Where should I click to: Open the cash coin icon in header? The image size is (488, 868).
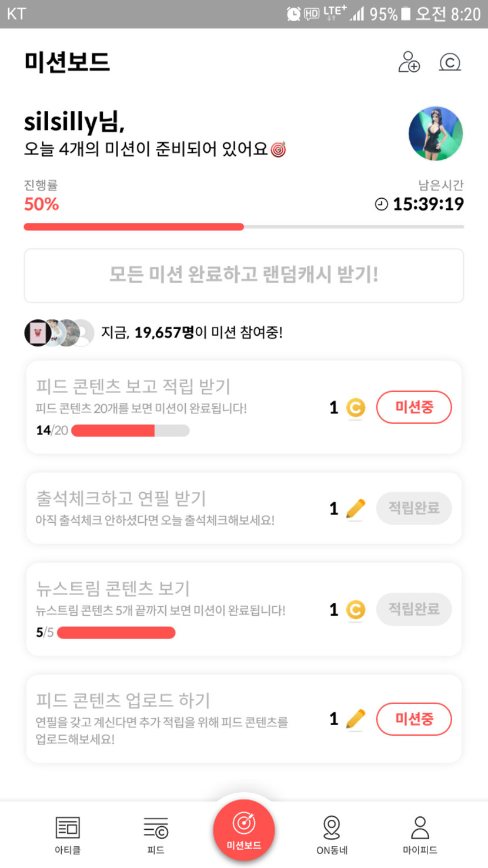[450, 62]
